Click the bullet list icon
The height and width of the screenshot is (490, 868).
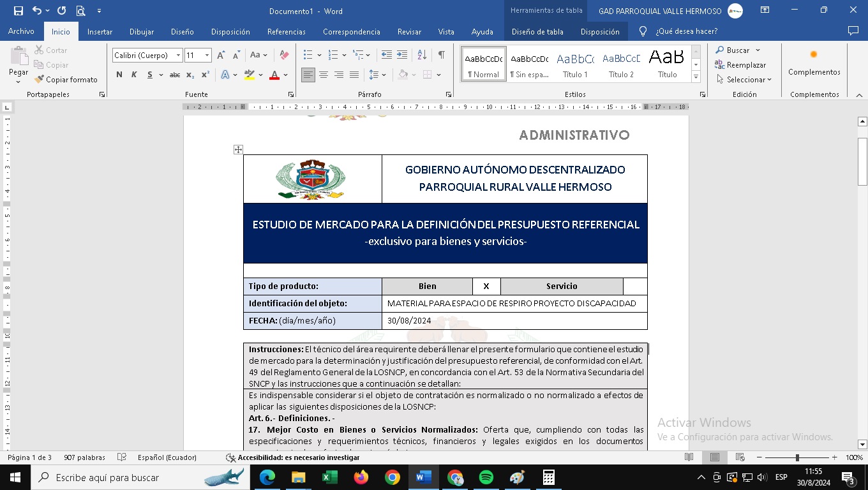(308, 55)
